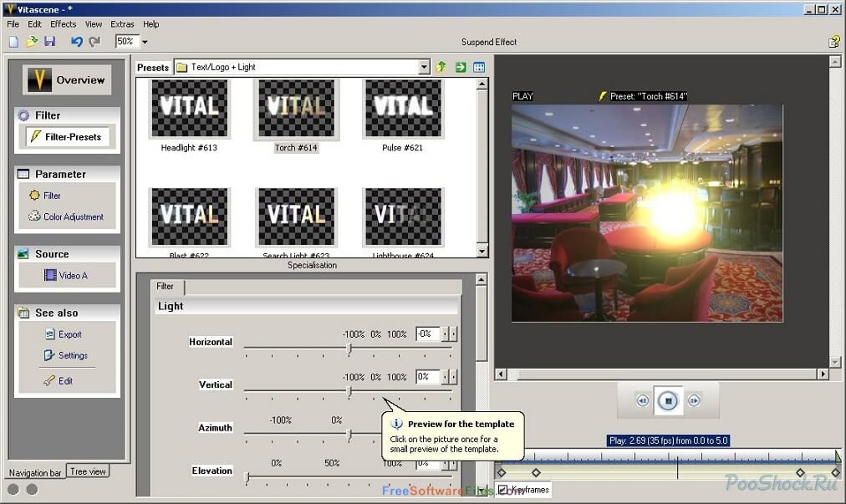
Task: Select the Blast #622 preset thumbnail
Action: tap(190, 217)
